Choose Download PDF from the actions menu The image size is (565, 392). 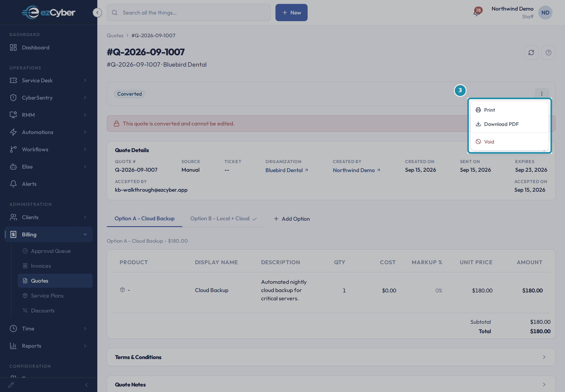coord(509,124)
